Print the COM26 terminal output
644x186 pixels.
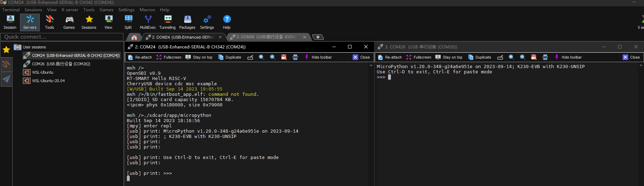coord(545,57)
